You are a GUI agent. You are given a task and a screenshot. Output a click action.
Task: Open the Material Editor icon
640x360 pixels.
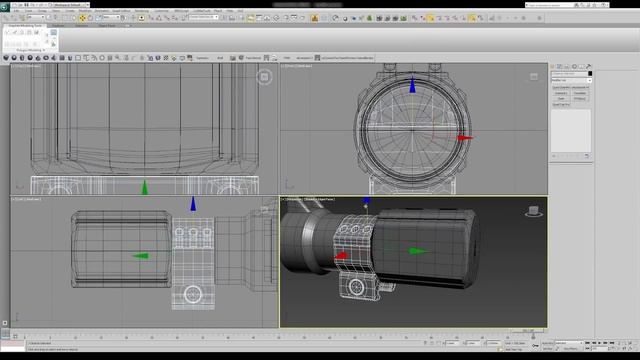click(276, 18)
